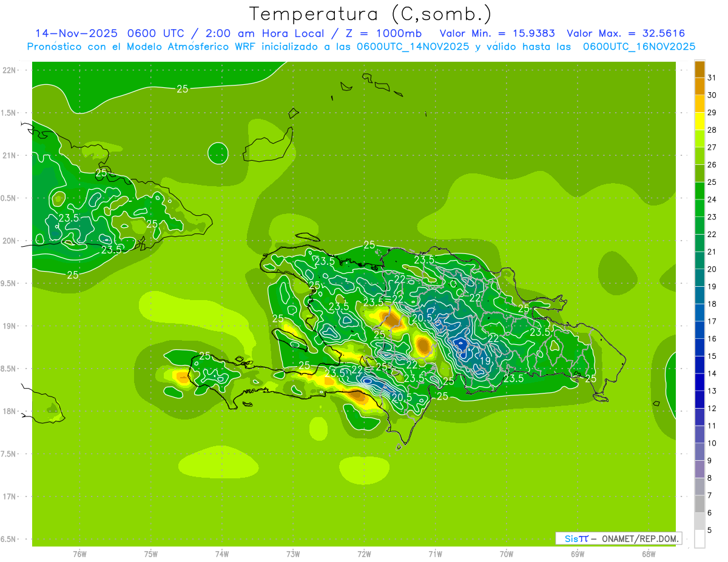The height and width of the screenshot is (562, 728).
Task: Click the '11' color scale label
Action: 712,426
